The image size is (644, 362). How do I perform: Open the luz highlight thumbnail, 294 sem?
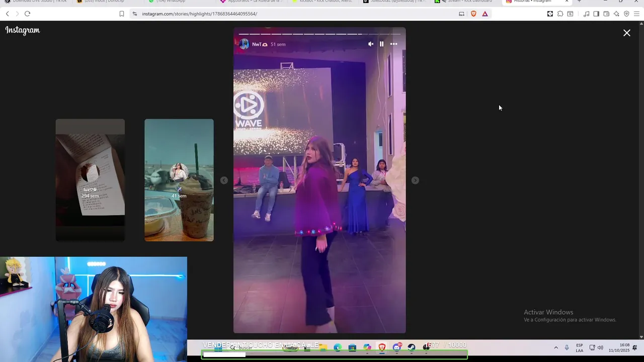pyautogui.click(x=90, y=180)
